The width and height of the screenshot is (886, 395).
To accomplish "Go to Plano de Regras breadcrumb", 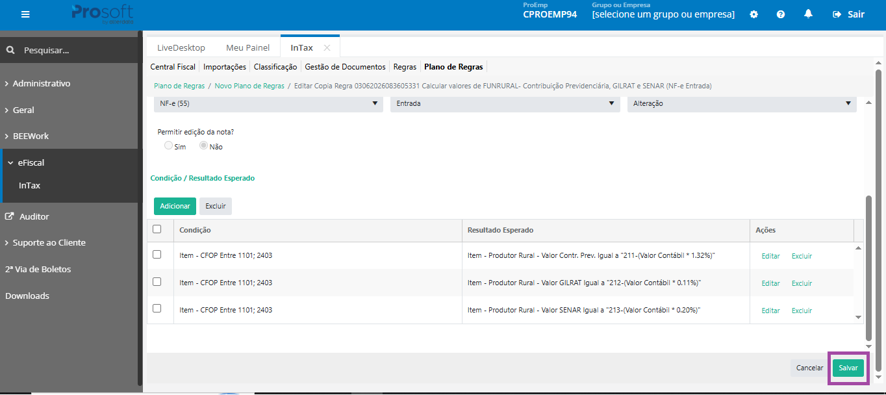I will click(179, 86).
